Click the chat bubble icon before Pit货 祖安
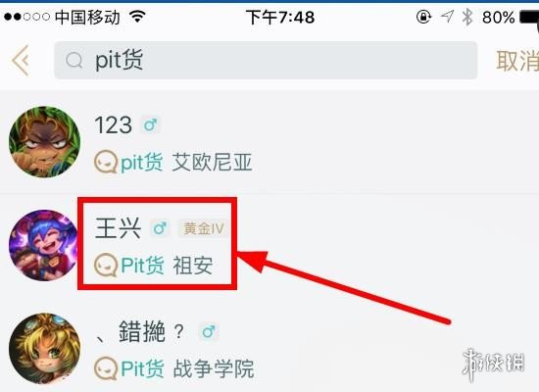Viewport: 539px width, 392px height. tap(106, 266)
